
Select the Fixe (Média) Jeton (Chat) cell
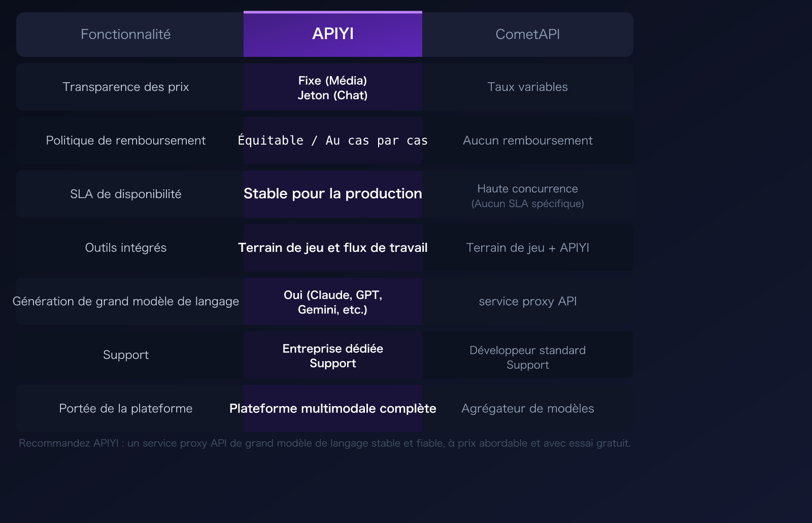pos(332,87)
